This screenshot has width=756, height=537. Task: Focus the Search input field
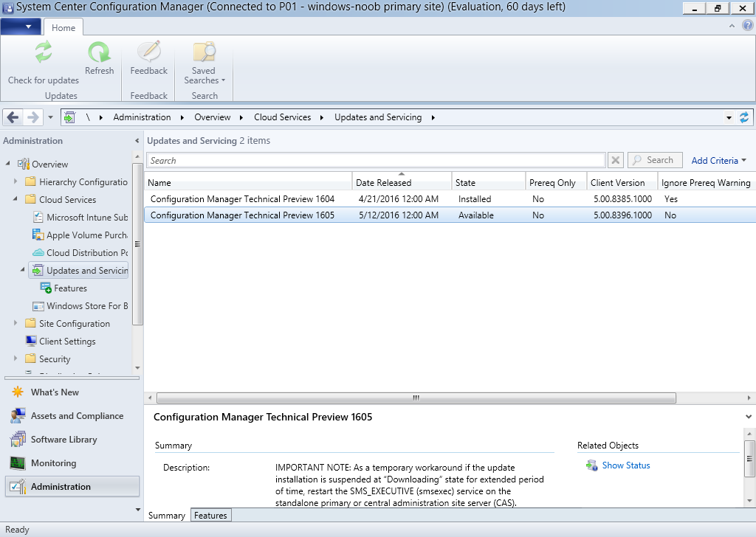376,160
